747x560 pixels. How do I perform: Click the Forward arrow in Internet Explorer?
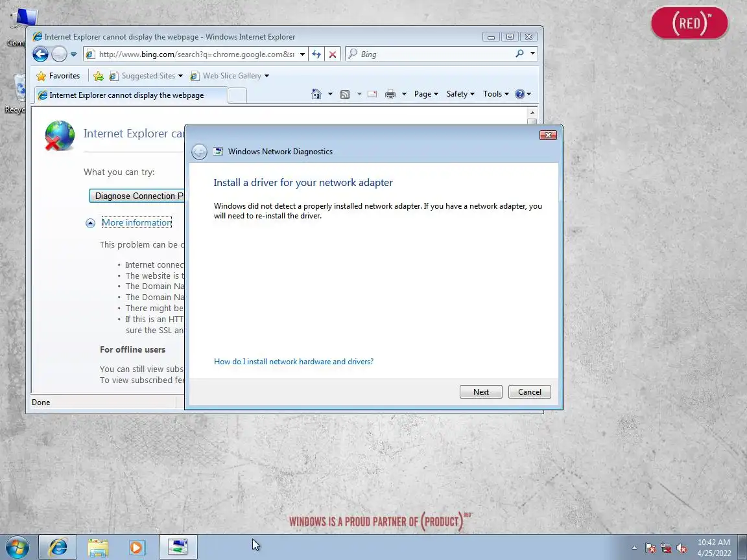(59, 54)
